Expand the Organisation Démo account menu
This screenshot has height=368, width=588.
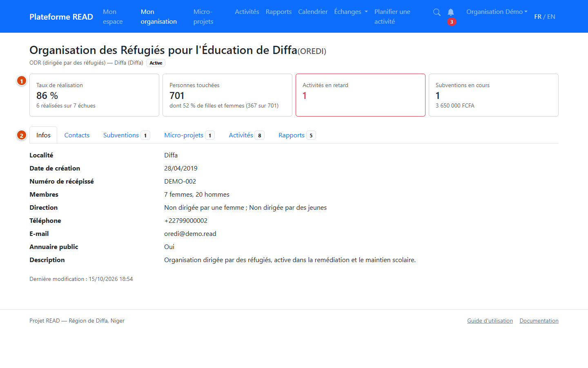[497, 12]
